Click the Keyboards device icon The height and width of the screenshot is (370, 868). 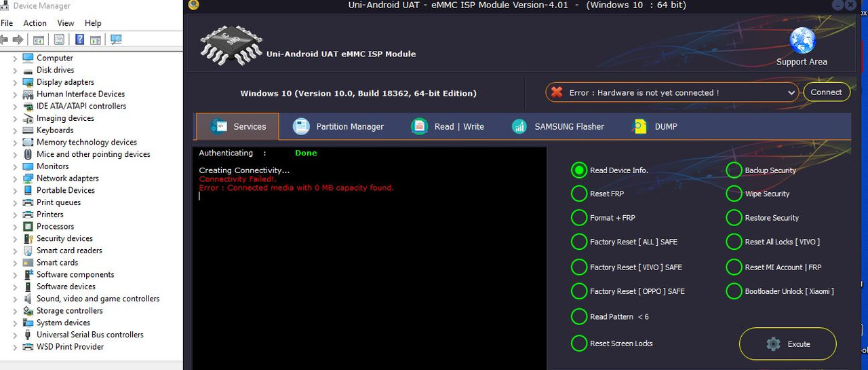click(x=28, y=130)
